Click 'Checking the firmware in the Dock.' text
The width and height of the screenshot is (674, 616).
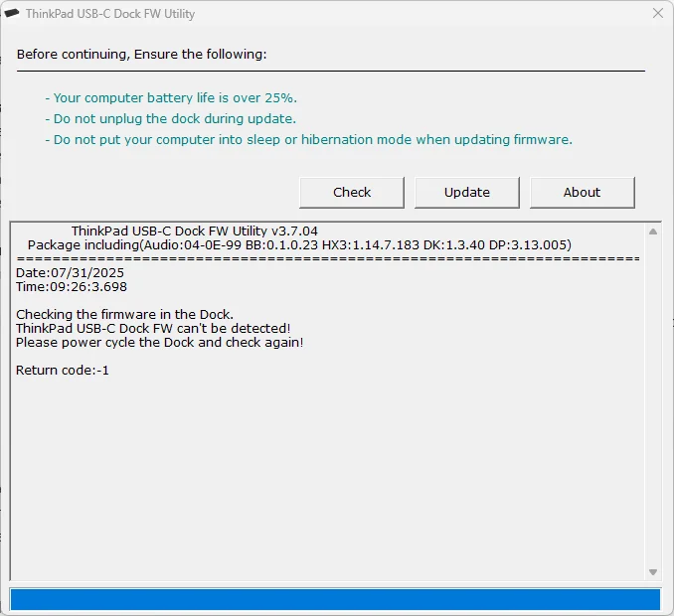[124, 314]
